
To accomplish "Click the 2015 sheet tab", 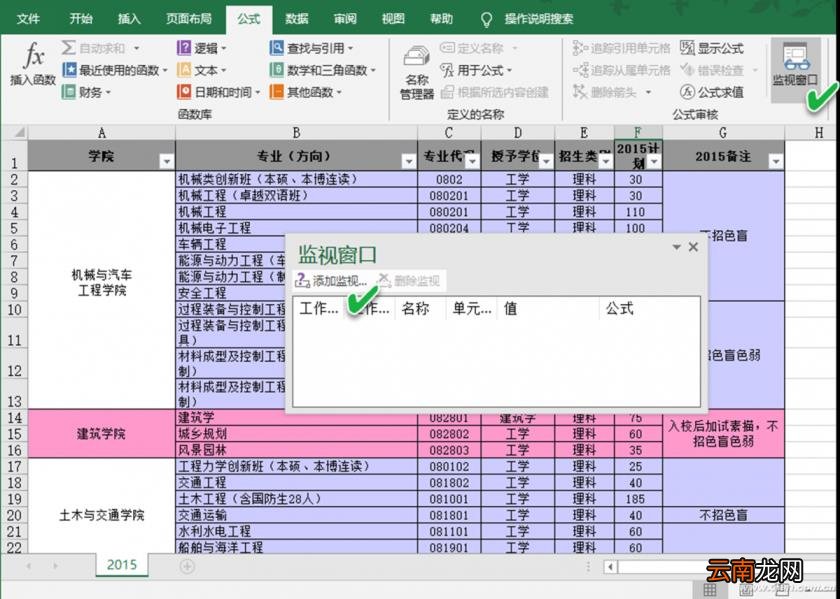I will click(x=122, y=565).
